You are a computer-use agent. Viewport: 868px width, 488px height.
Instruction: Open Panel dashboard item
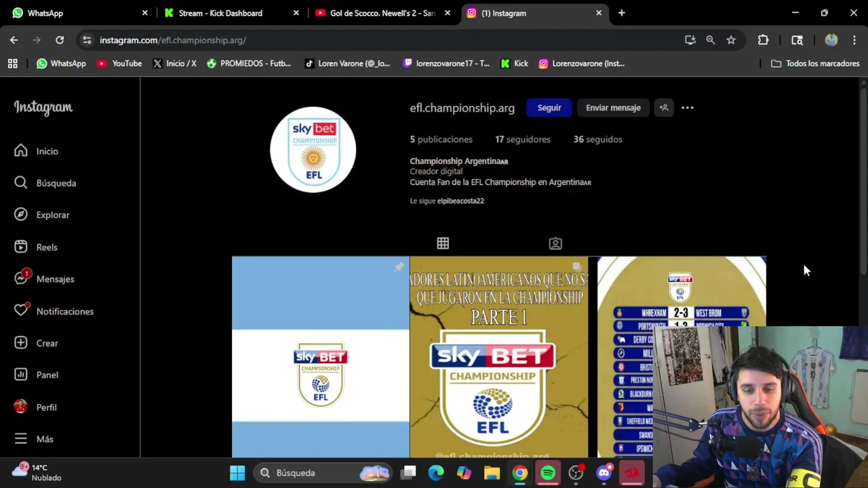click(x=37, y=375)
